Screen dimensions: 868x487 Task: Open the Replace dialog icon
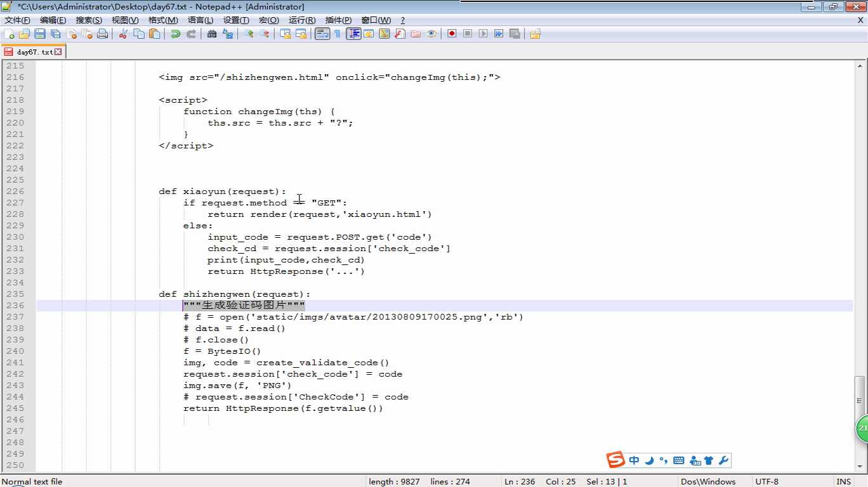pyautogui.click(x=227, y=34)
